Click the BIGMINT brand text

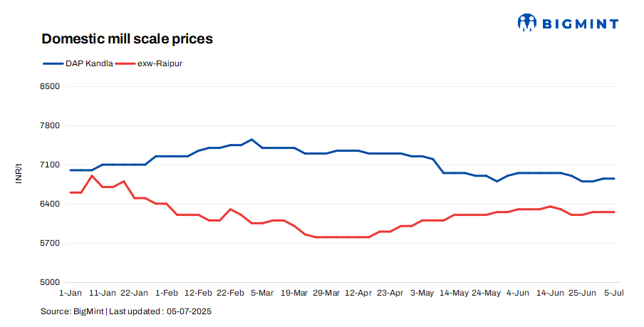(581, 24)
